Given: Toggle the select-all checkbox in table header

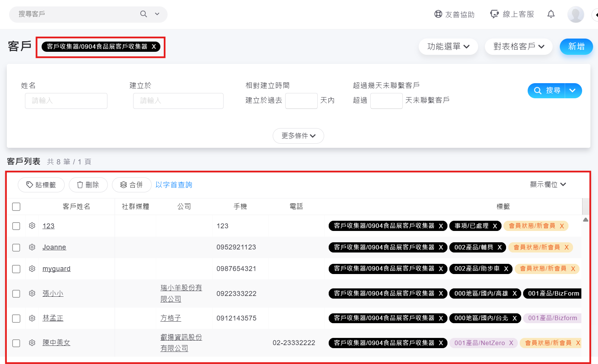Looking at the screenshot, I should click(x=16, y=207).
